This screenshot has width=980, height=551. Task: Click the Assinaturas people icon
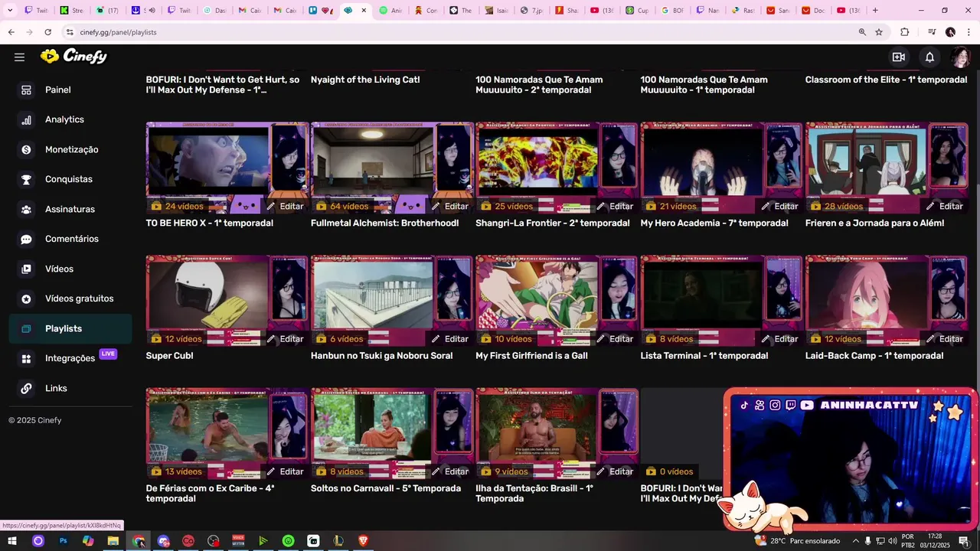26,209
